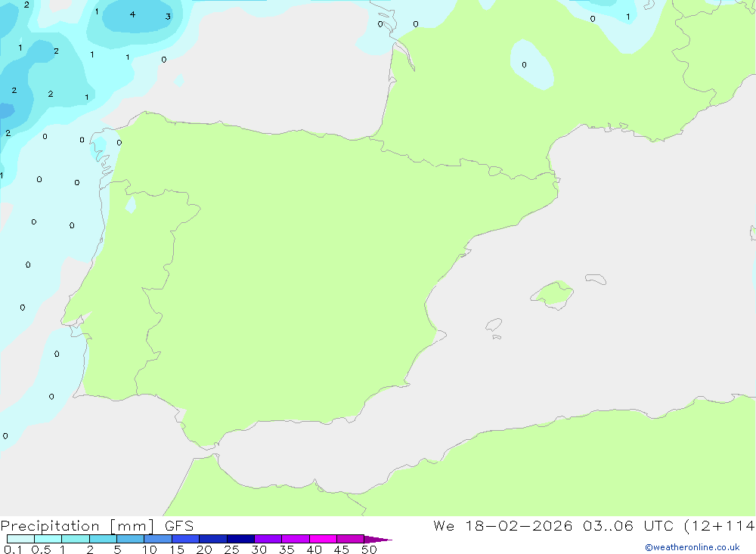Screen dimensions: 756x554
Task: Click the "Precipitation [mm]" title text
Action: click(77, 526)
